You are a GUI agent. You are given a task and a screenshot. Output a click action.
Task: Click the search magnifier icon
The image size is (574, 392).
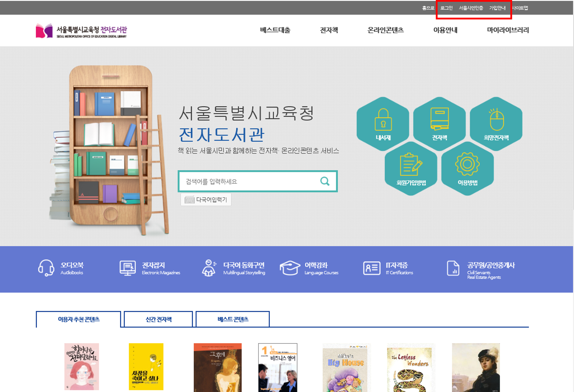pyautogui.click(x=325, y=181)
